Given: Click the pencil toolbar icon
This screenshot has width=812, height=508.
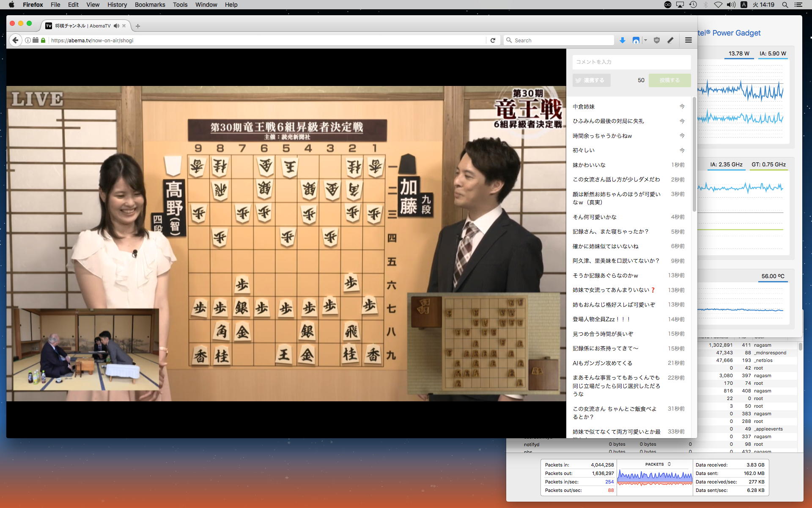Looking at the screenshot, I should 670,40.
